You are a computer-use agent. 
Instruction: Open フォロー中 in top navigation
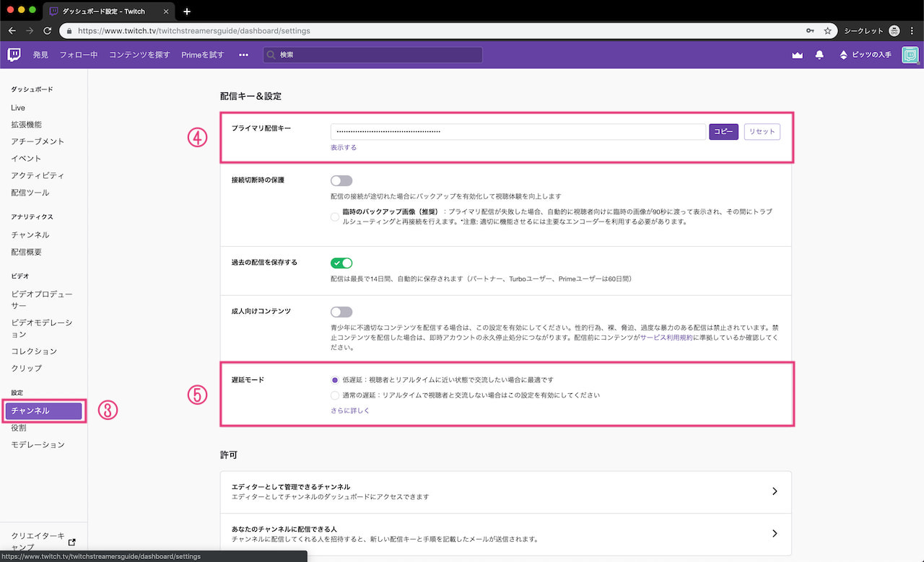[x=79, y=55]
